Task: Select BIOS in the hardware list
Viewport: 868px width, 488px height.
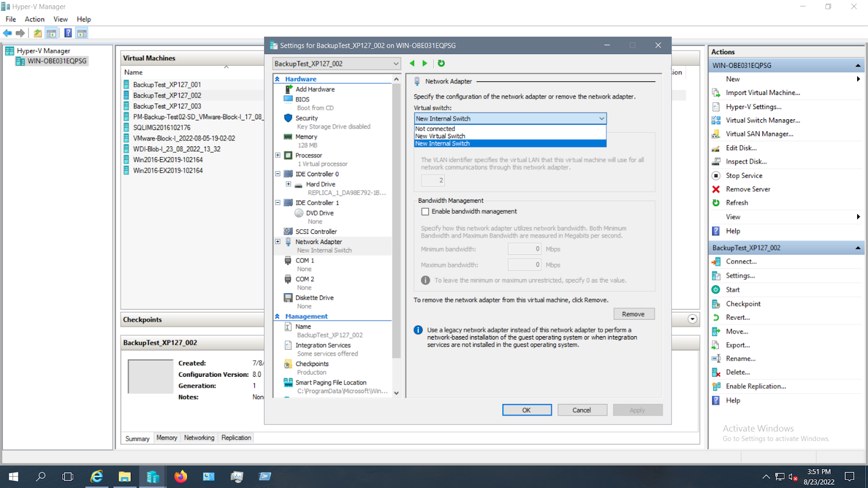Action: click(302, 100)
